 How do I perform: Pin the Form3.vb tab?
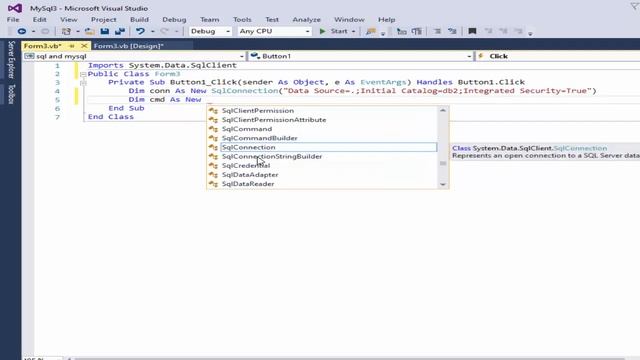72,46
